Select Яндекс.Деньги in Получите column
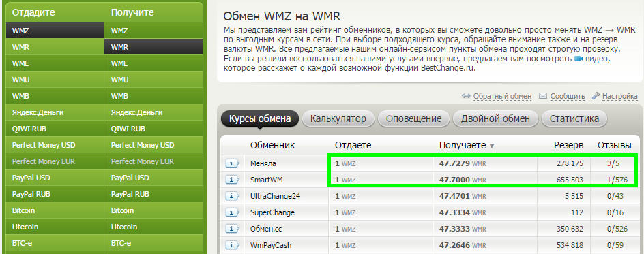 [153, 112]
